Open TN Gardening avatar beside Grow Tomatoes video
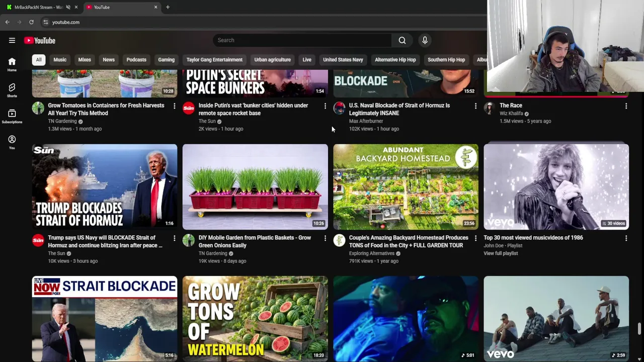644x362 pixels. click(x=38, y=108)
